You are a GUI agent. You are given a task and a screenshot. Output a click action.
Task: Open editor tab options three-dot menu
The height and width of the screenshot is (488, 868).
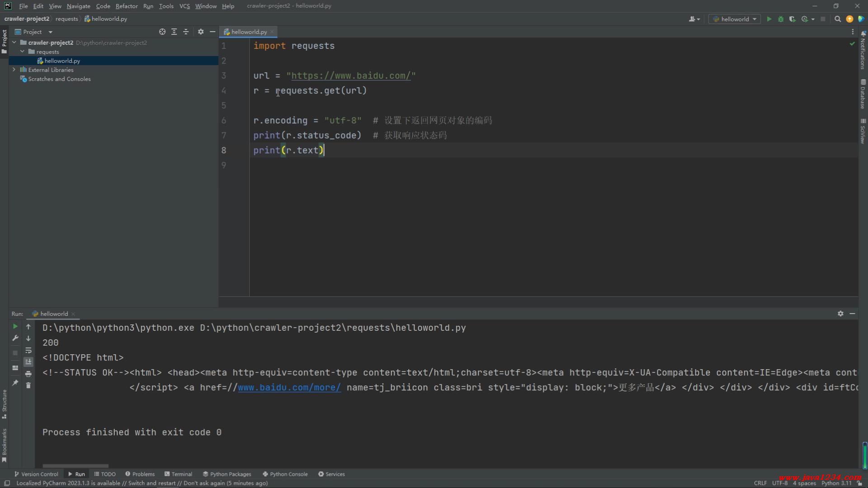[x=853, y=32]
